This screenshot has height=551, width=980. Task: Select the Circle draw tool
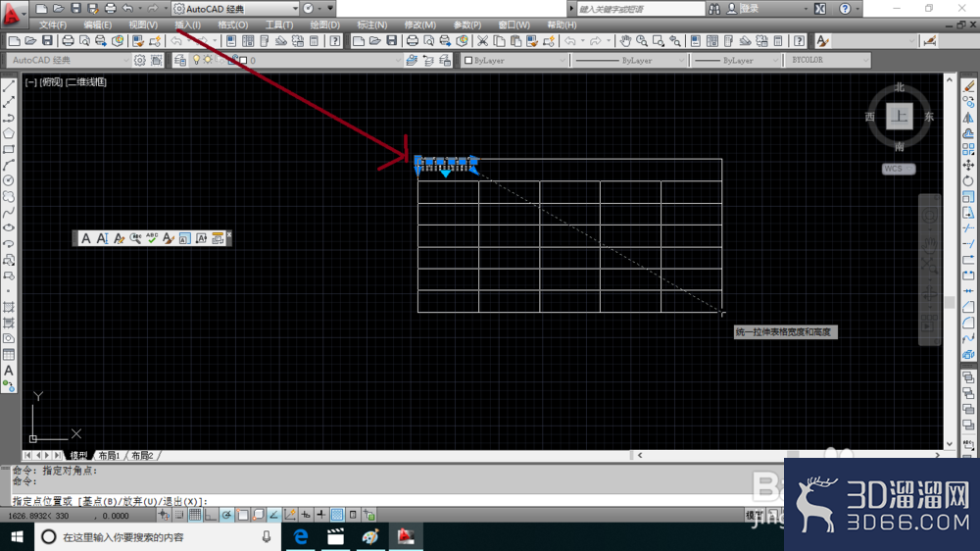(9, 180)
